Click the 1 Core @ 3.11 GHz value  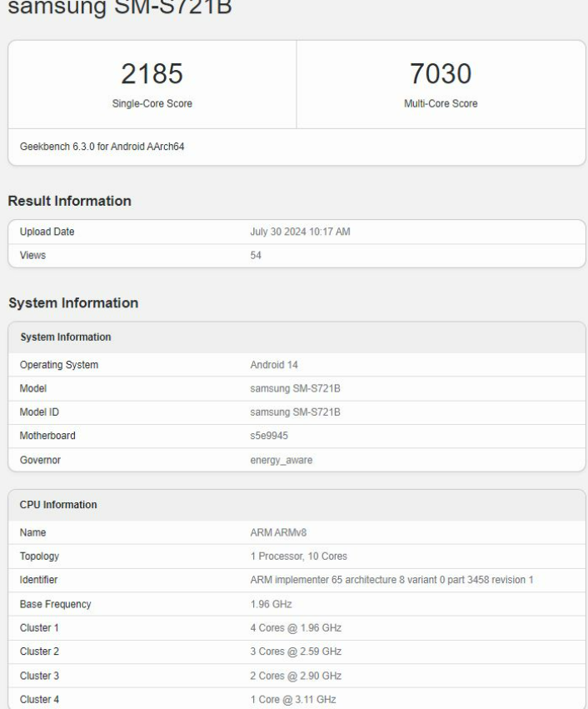click(293, 699)
